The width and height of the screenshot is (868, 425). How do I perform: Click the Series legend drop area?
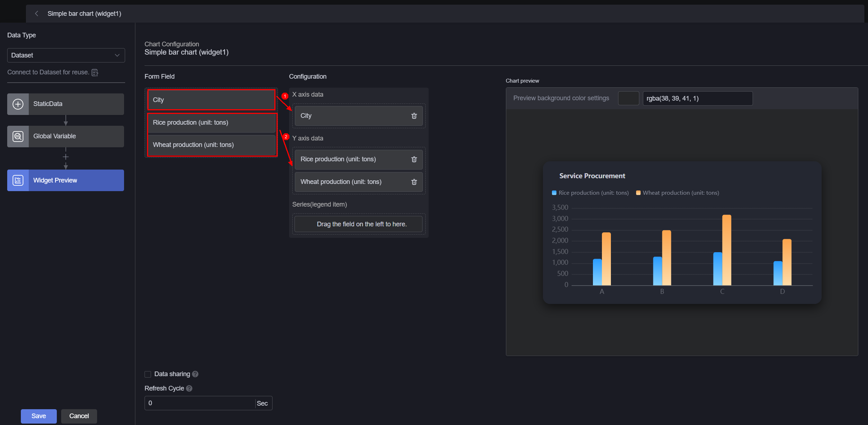point(358,224)
